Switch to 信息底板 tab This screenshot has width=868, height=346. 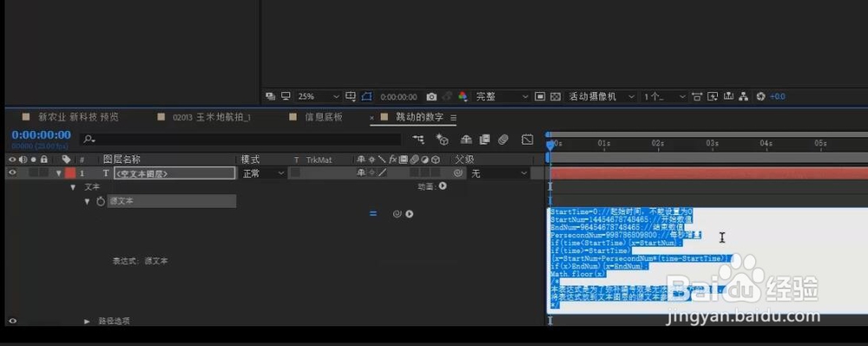pos(323,117)
